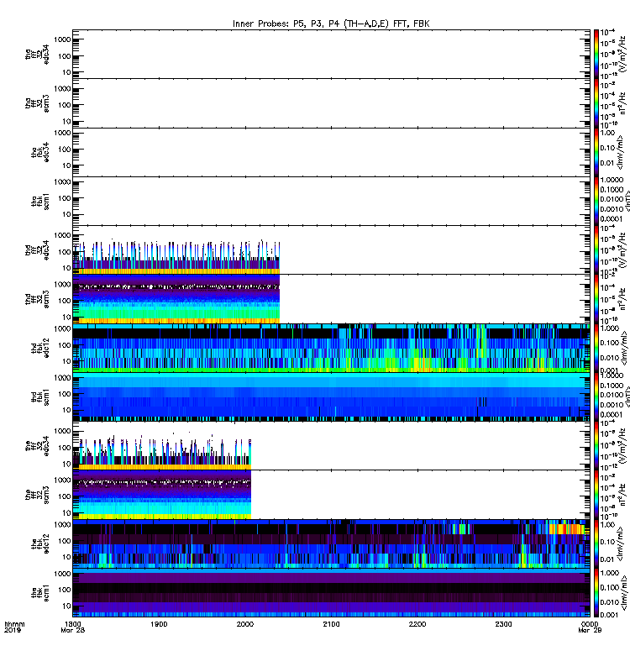This screenshot has height=672, width=630.
Task: Click the plot title 'Inner Probes: P5, P3, P4'
Action: (331, 24)
